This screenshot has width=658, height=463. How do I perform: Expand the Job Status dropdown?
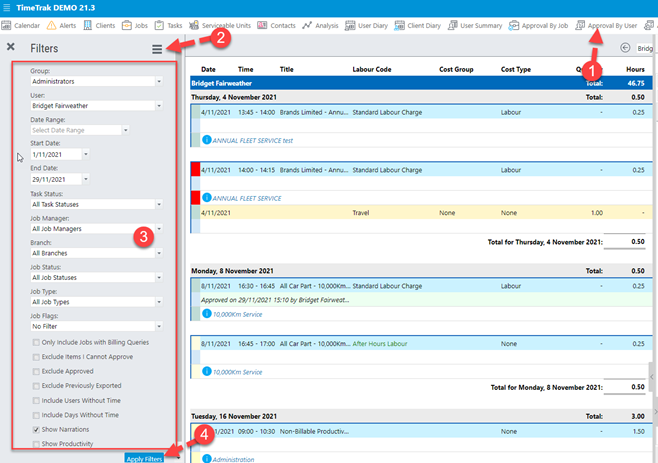coord(159,277)
